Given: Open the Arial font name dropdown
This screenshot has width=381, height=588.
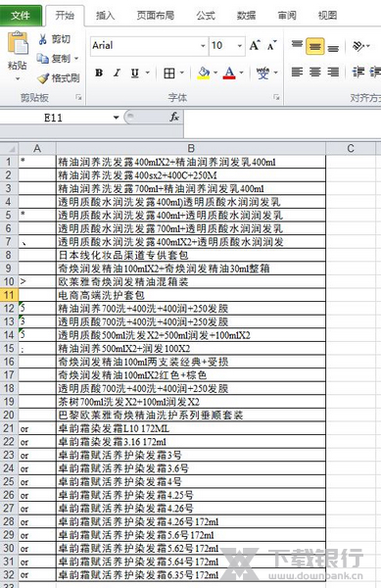Looking at the screenshot, I should [x=203, y=46].
